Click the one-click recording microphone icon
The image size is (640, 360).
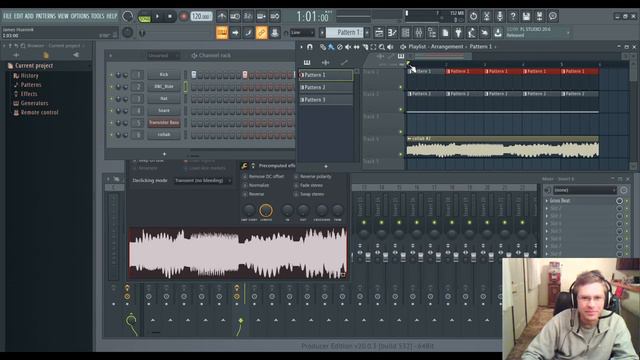500,16
